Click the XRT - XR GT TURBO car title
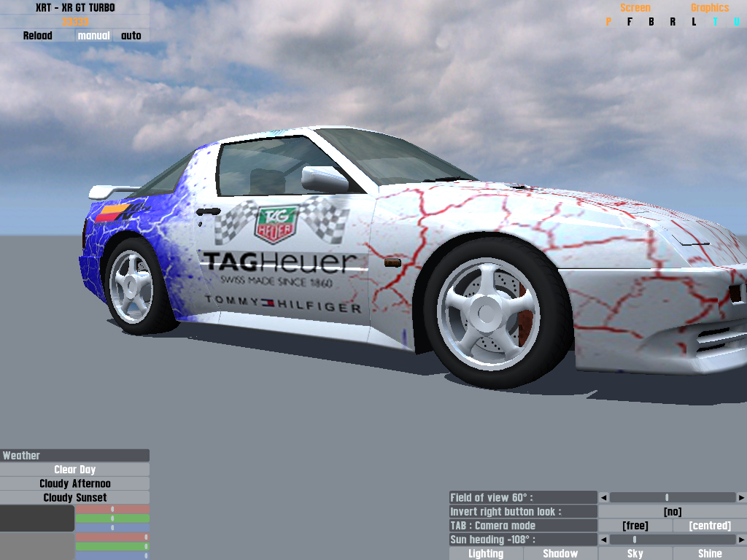The height and width of the screenshot is (560, 747). (x=75, y=7)
